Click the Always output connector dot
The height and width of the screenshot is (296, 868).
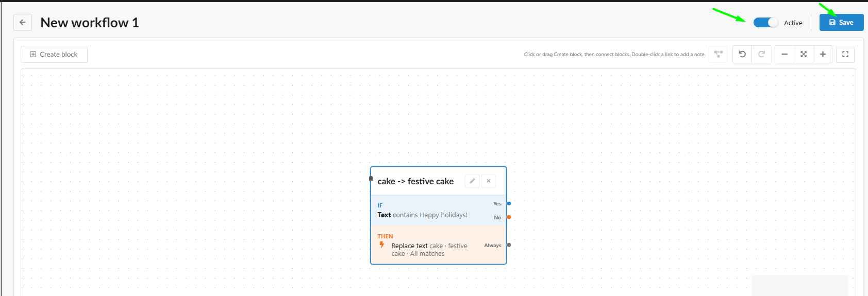coord(509,245)
